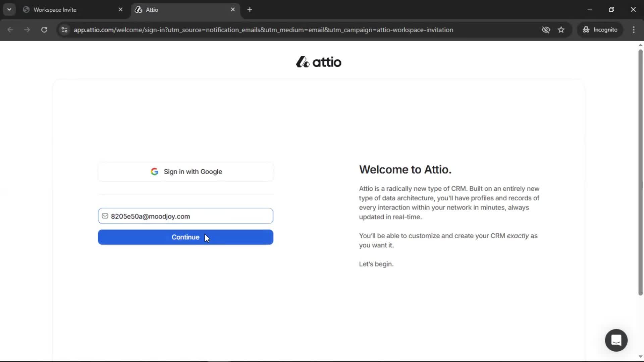
Task: Click the page vertical scrollbar
Action: tap(640, 172)
